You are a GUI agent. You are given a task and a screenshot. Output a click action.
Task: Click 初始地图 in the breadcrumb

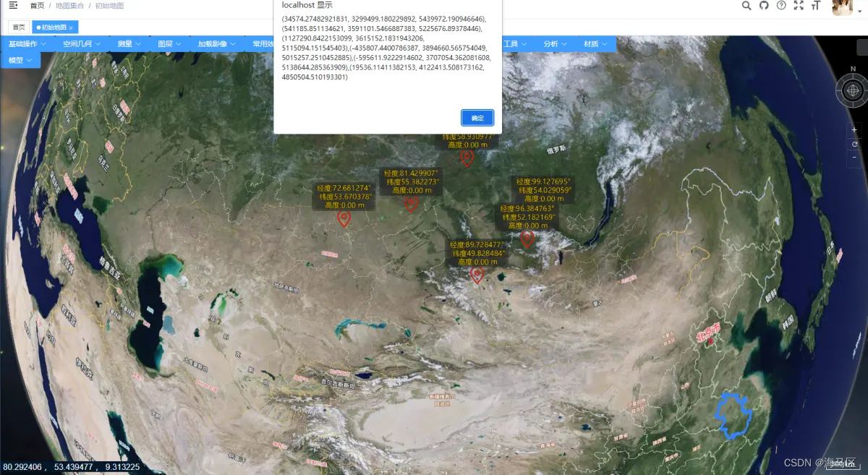(110, 6)
